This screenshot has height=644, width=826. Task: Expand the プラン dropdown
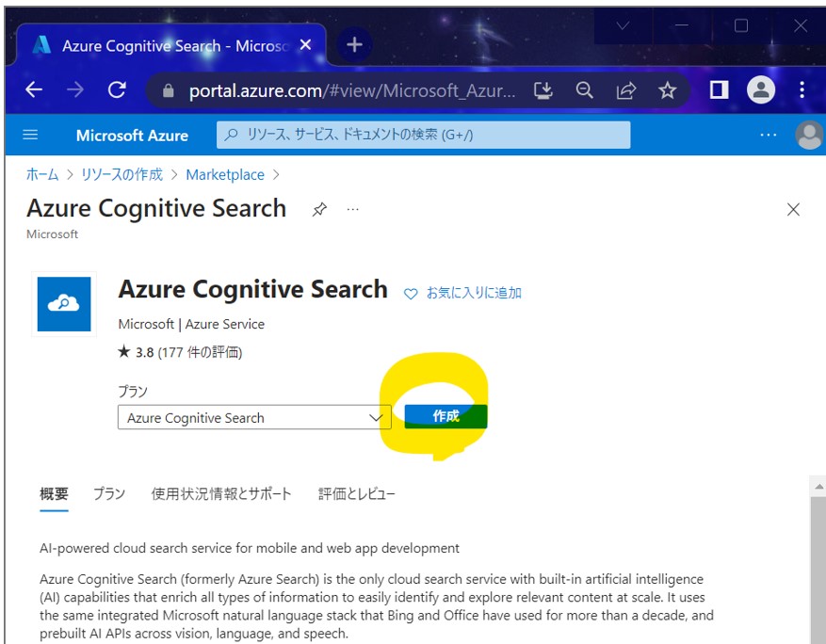pyautogui.click(x=254, y=418)
